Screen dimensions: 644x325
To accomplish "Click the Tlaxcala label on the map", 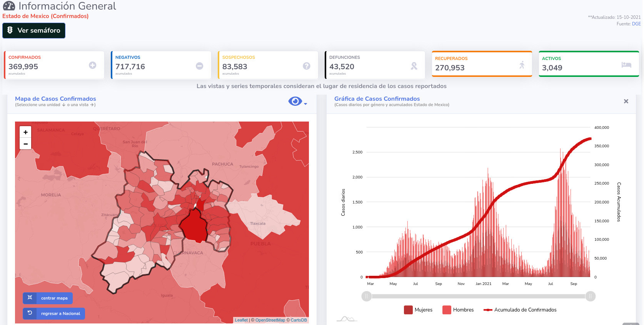I will tap(258, 223).
